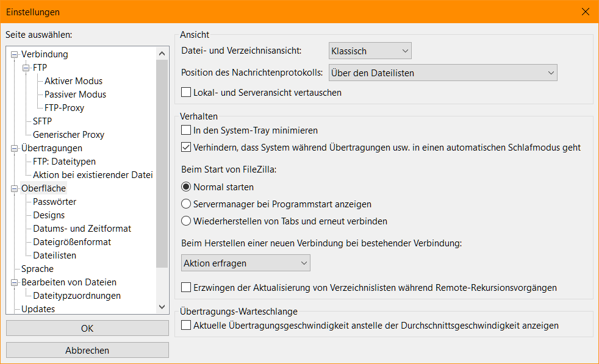Open the 'Aktion erfragen' combo box
Viewport: 599px width, 364px height.
(x=246, y=263)
